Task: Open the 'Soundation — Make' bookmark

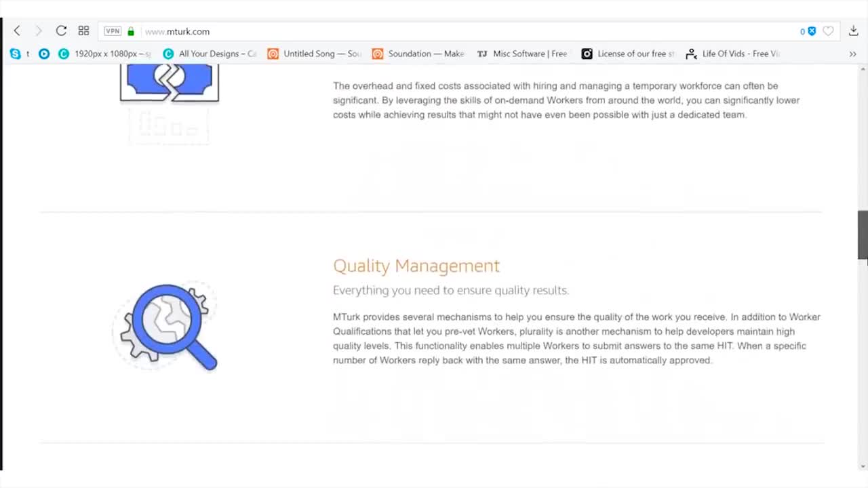Action: pos(418,54)
